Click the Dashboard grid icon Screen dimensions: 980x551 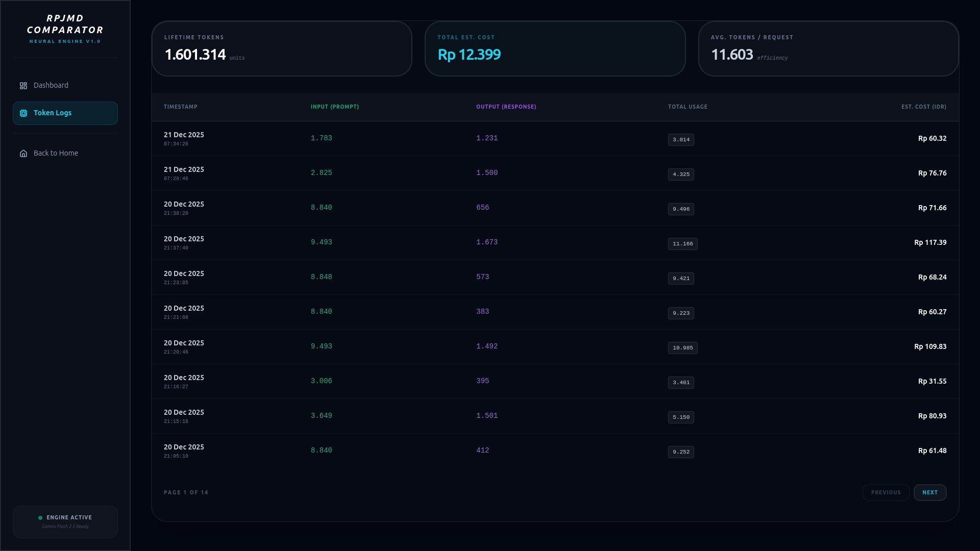click(23, 86)
